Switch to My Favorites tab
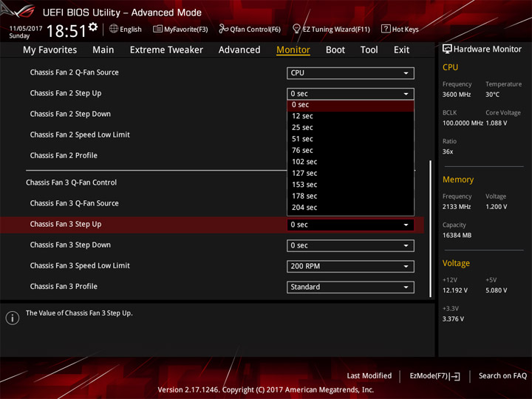This screenshot has height=399, width=532. (50, 50)
